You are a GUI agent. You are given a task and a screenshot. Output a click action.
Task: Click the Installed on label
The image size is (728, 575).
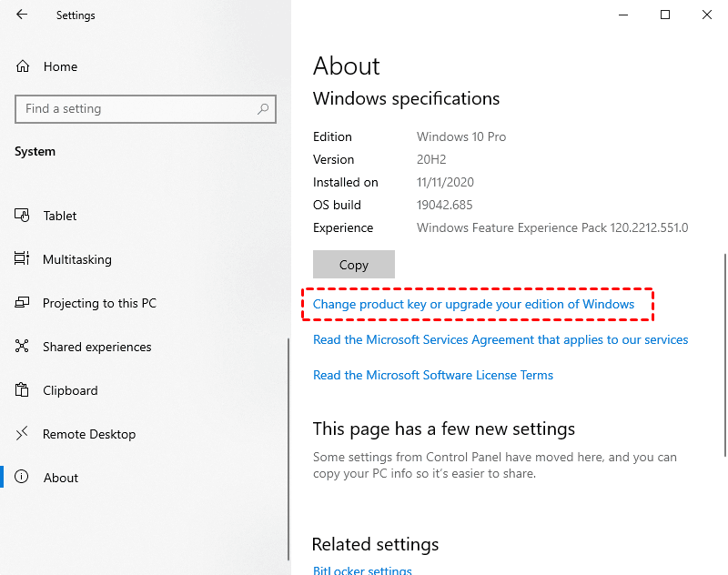pos(346,182)
